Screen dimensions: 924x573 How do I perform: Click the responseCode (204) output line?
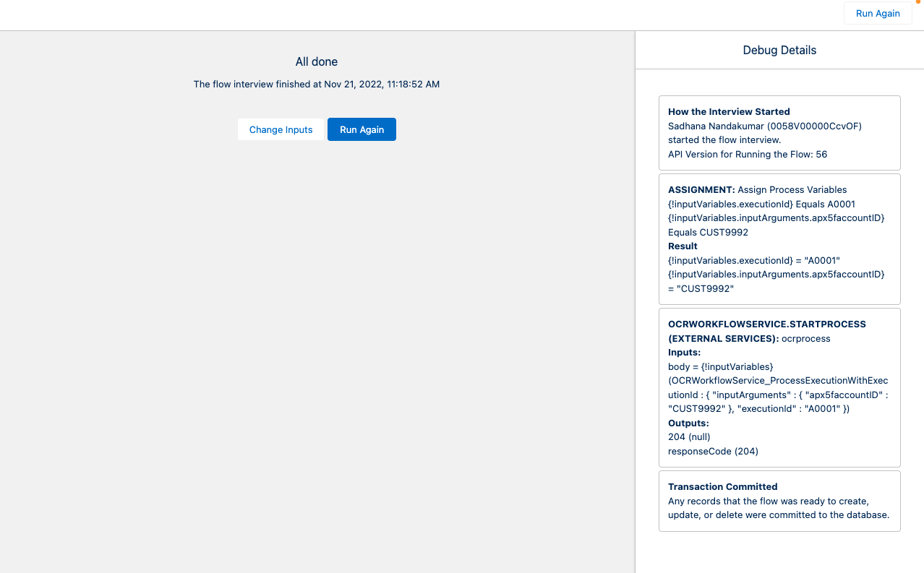713,452
